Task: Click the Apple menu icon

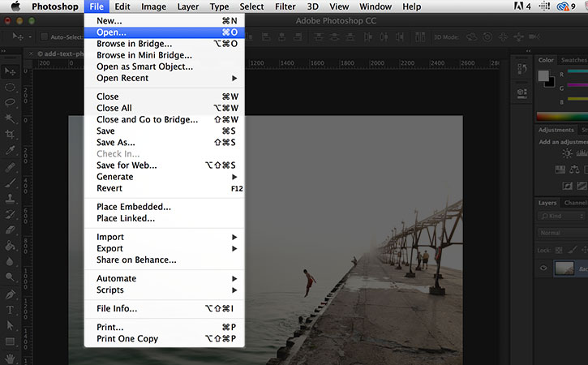Action: [15, 6]
